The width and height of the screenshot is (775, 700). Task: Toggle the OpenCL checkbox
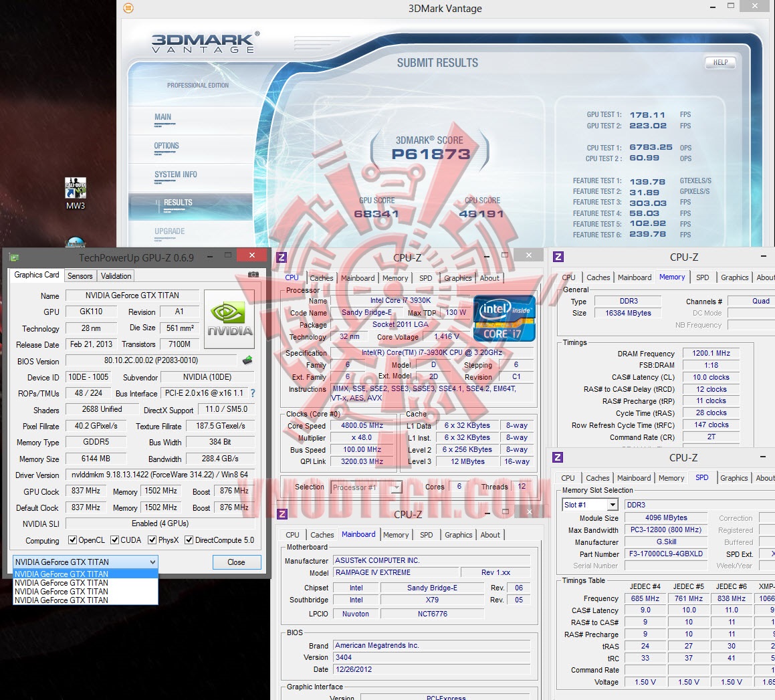pos(72,540)
